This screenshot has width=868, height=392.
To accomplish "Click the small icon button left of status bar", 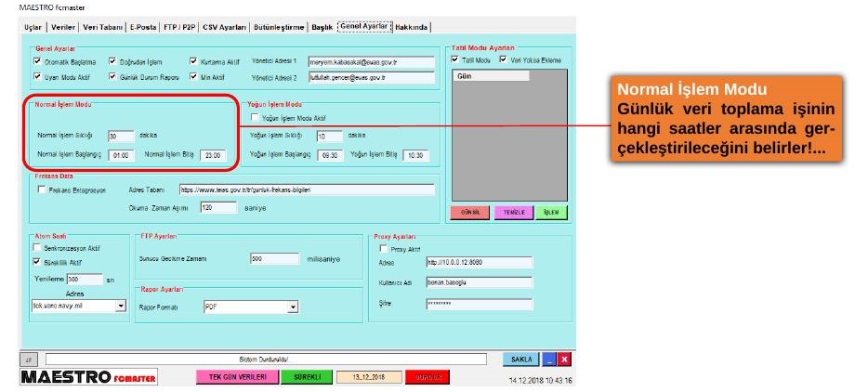I will coord(30,359).
